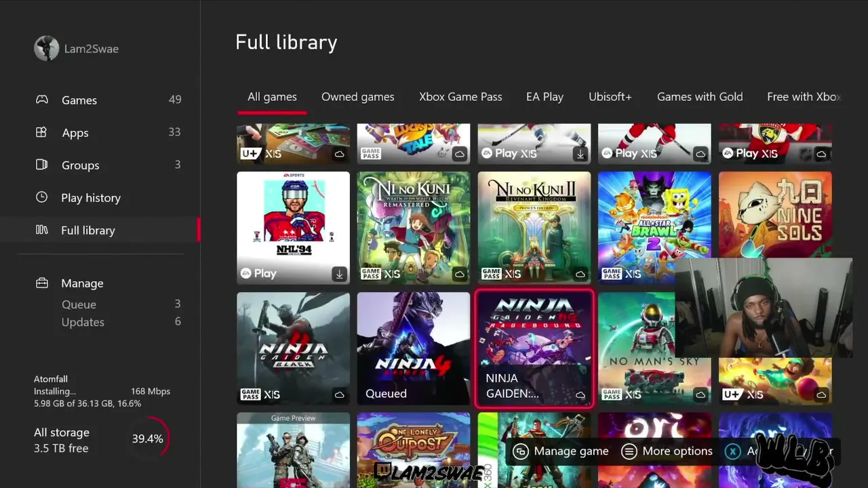
Task: Click Game Pass badge on Ninja Gaiden Black
Action: pyautogui.click(x=250, y=394)
